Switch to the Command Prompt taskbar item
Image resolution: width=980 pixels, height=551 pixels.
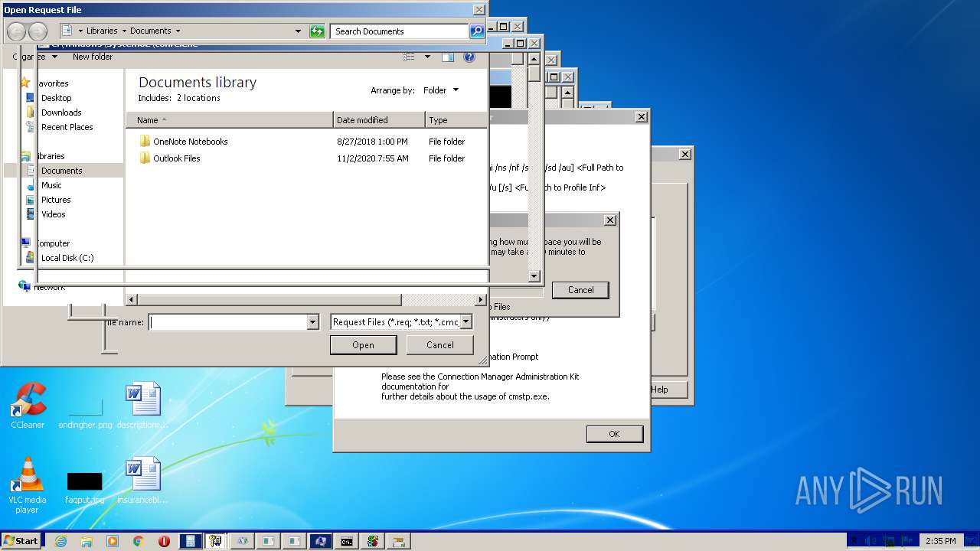point(346,541)
